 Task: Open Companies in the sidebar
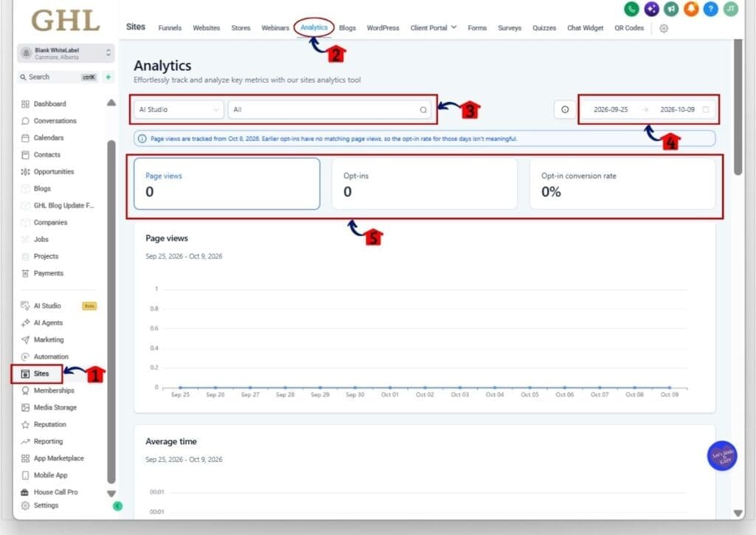click(51, 223)
